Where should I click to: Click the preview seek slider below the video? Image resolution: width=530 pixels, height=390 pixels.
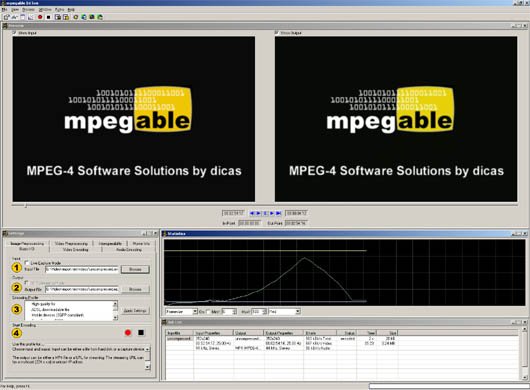[265, 205]
